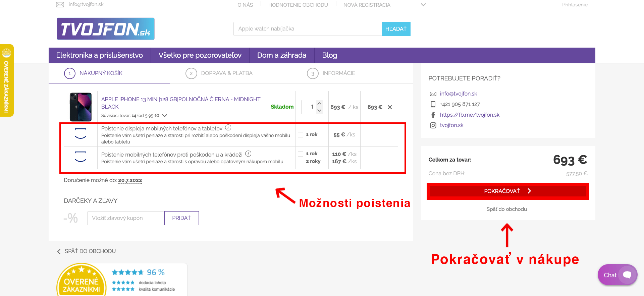
Task: Open tvojfon.sk Instagram link
Action: (452, 125)
